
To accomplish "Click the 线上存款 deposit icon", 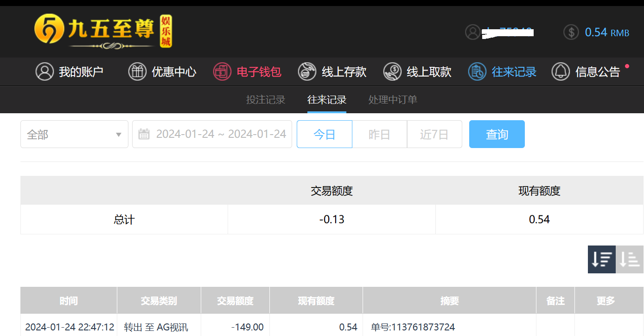I will click(x=307, y=72).
